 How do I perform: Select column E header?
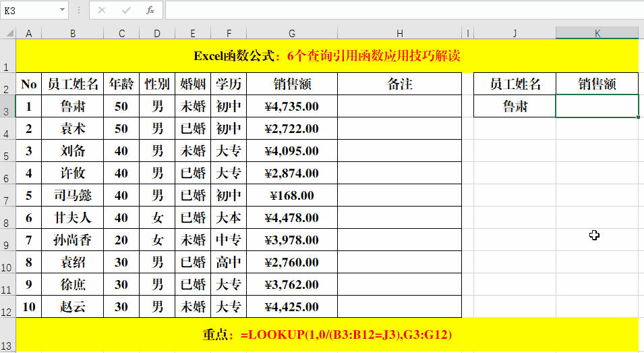click(x=193, y=33)
